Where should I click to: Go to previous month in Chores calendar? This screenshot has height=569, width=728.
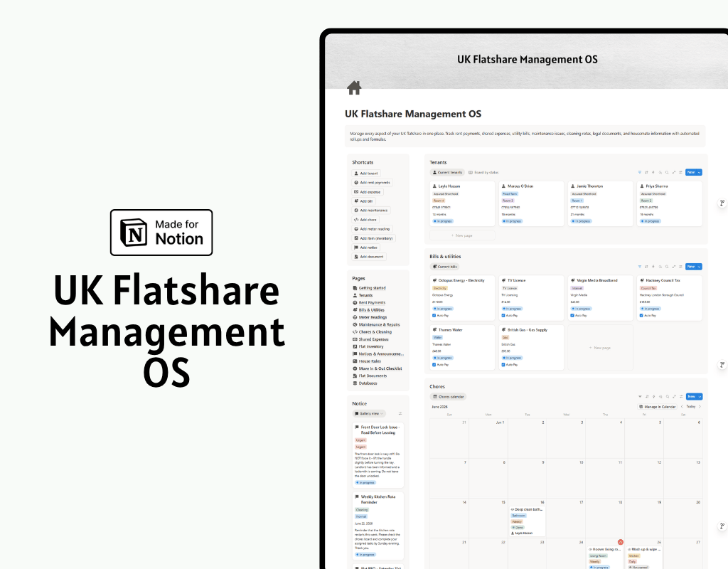pos(682,406)
